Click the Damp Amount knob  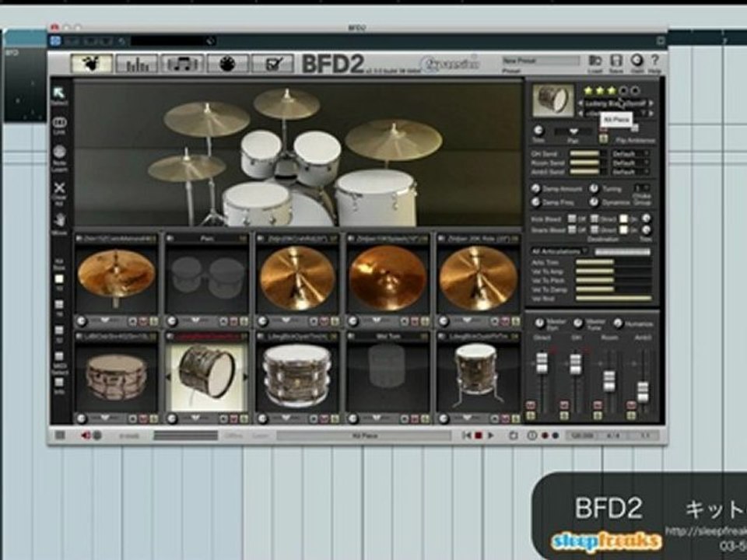pos(536,189)
